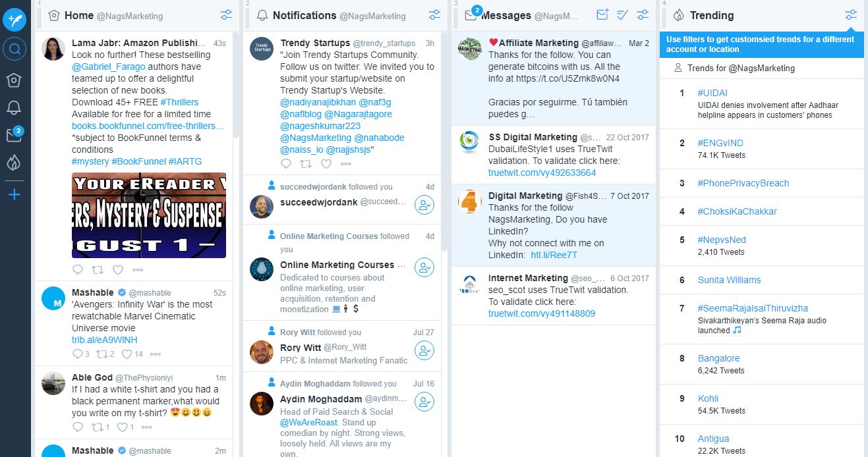The height and width of the screenshot is (457, 868).
Task: Open the Home column filter settings
Action: [x=226, y=15]
